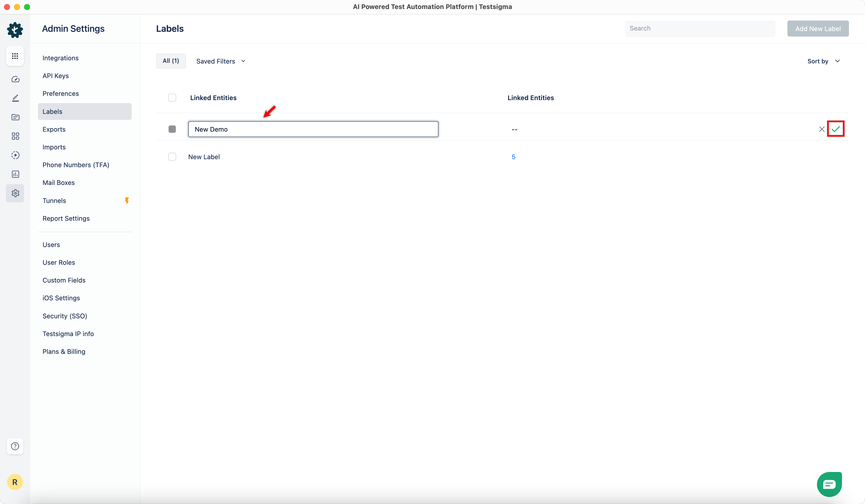Screen dimensions: 865x504
Task: Cancel label editing with X icon
Action: point(821,129)
